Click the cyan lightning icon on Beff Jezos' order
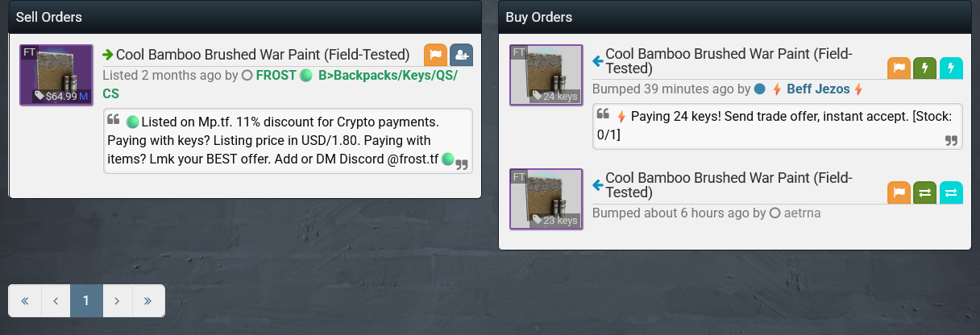Screen dimensions: 980x335 951,68
